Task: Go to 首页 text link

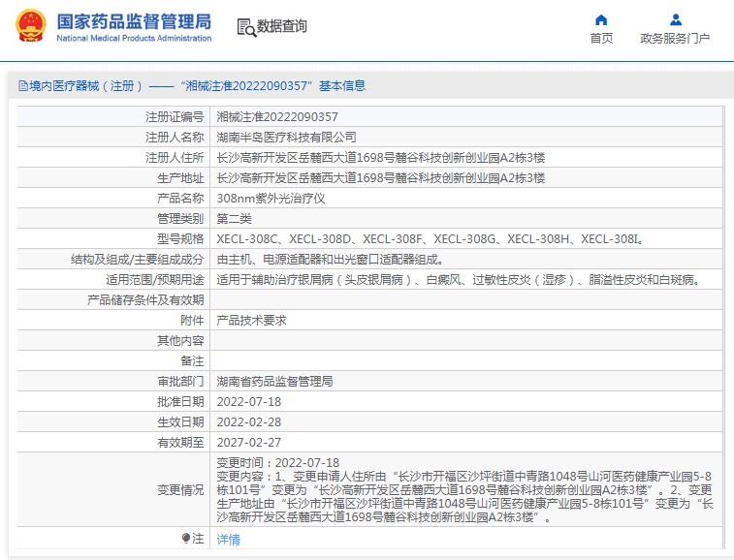Action: pyautogui.click(x=601, y=39)
